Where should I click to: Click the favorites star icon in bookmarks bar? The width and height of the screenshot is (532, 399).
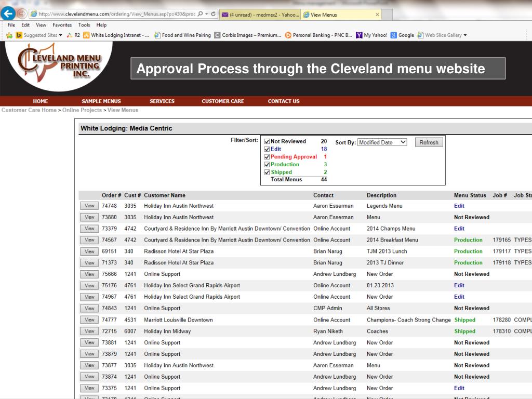pyautogui.click(x=9, y=35)
